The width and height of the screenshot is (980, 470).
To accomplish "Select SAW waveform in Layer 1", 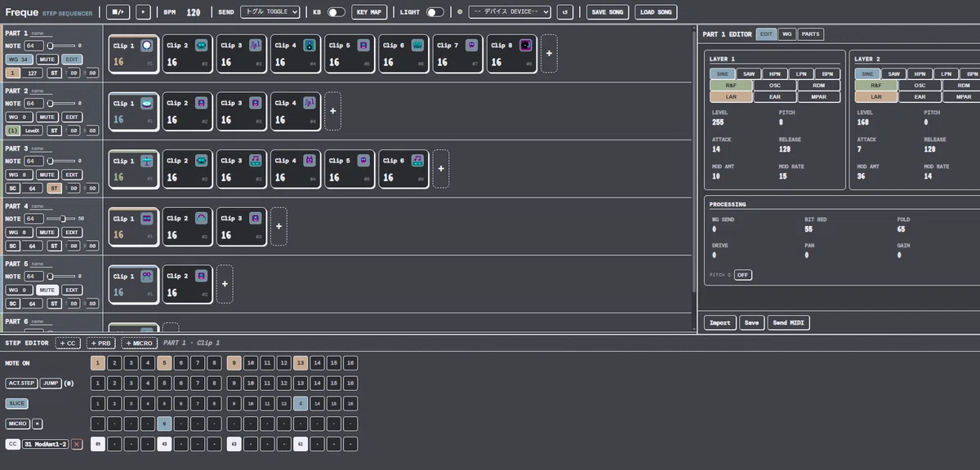I will tap(749, 73).
